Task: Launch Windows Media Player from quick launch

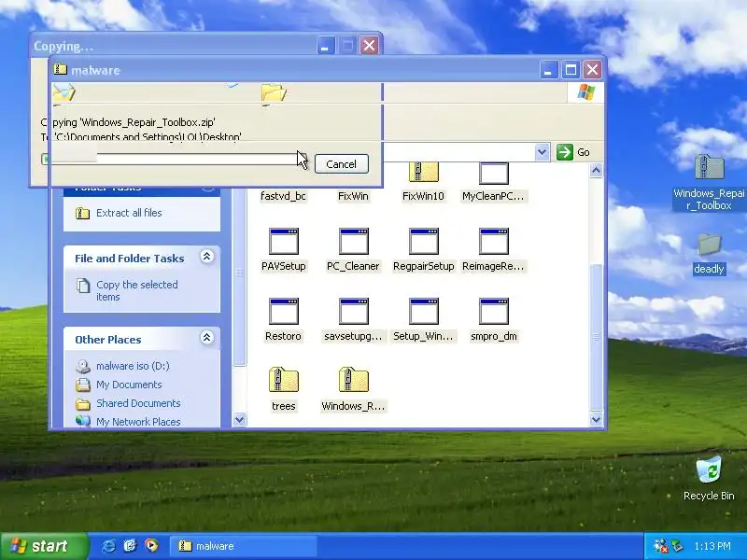Action: [x=151, y=545]
